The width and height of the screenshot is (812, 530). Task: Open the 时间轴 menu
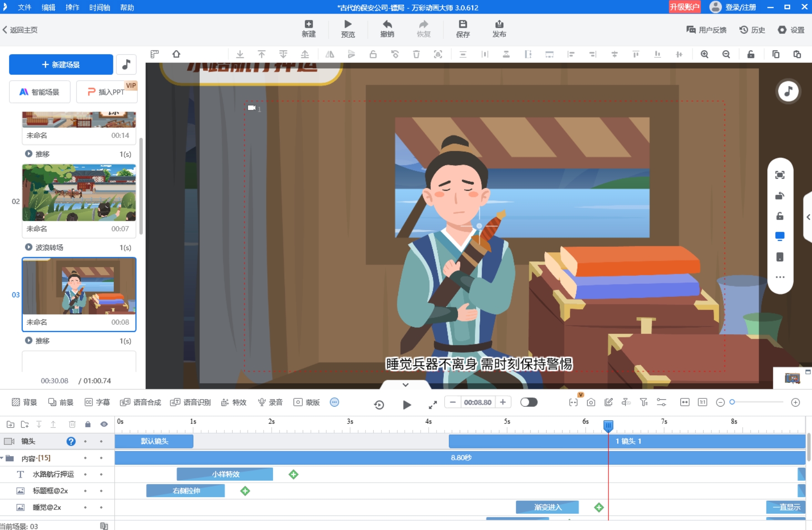pos(100,7)
